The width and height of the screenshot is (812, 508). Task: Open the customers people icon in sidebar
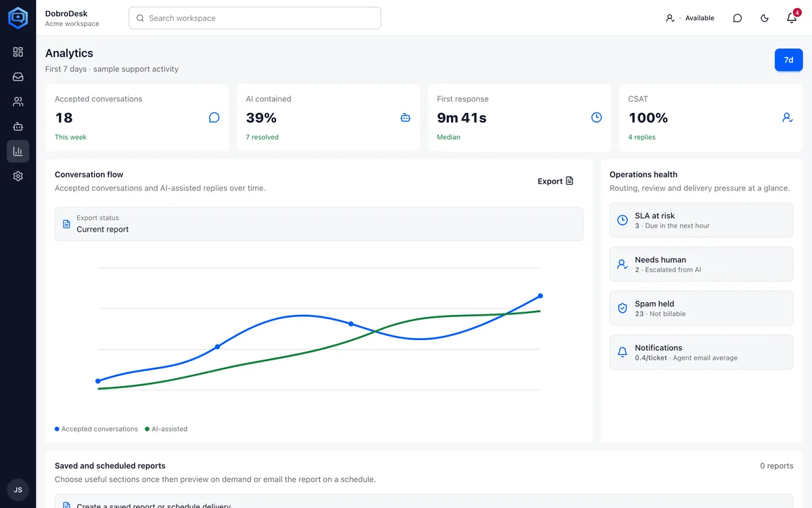(x=18, y=102)
